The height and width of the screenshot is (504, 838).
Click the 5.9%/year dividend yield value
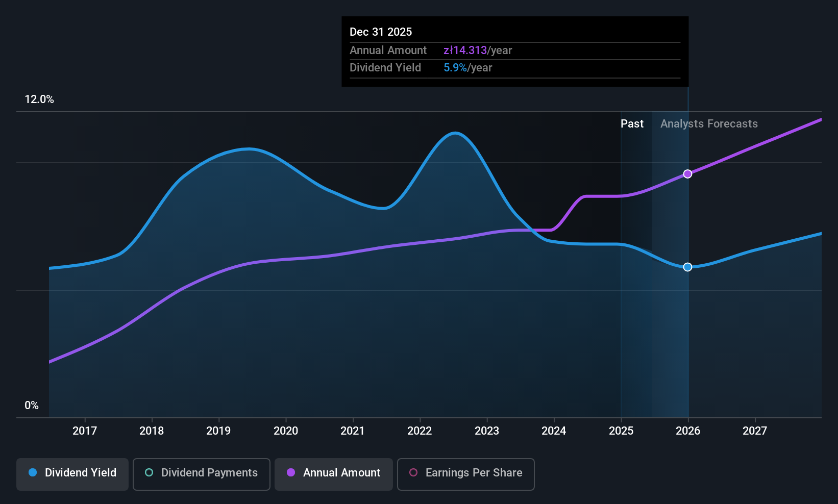[468, 67]
